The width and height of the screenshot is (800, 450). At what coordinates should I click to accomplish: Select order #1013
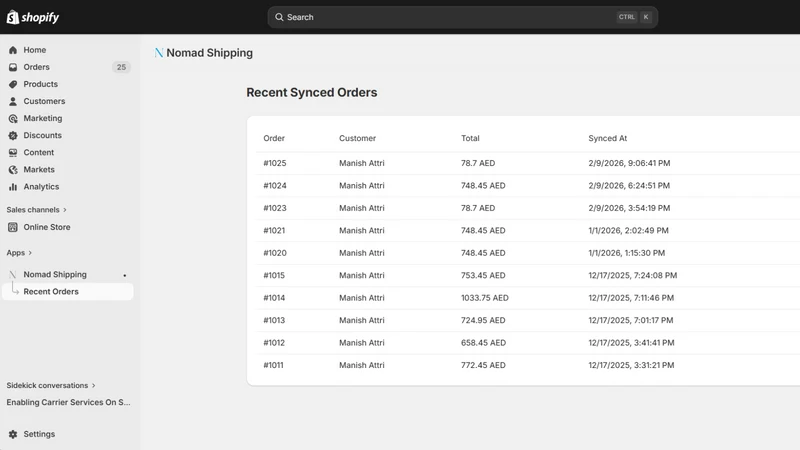point(274,320)
